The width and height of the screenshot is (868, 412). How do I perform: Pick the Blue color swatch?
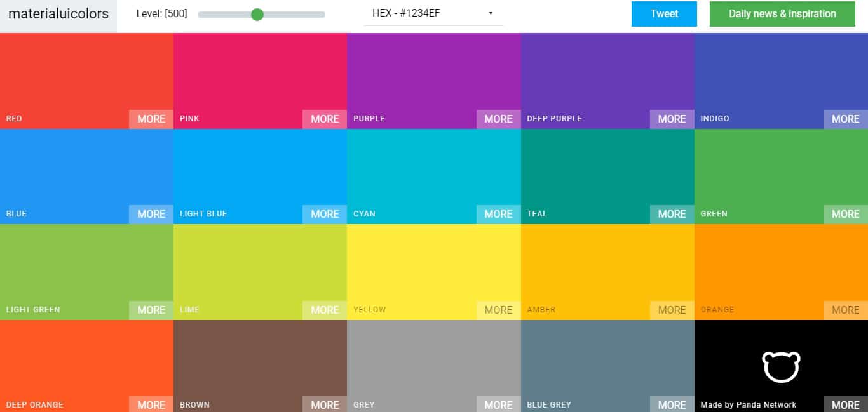pos(86,176)
